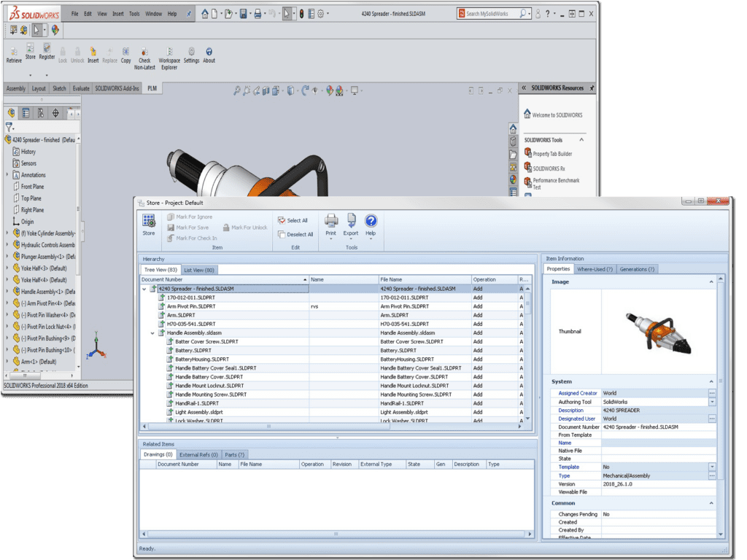
Task: Switch to the Where-Used tab
Action: coord(595,269)
